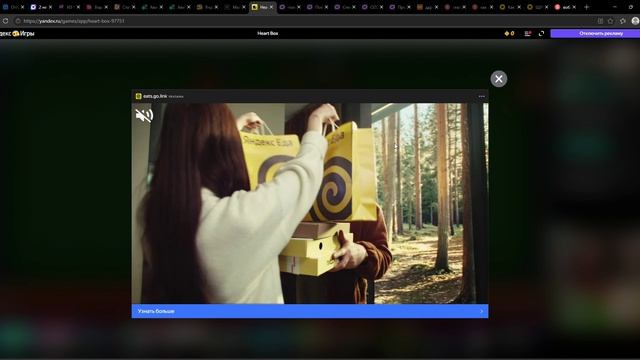The image size is (640, 360).
Task: Click the URL address bar
Action: click(306, 21)
